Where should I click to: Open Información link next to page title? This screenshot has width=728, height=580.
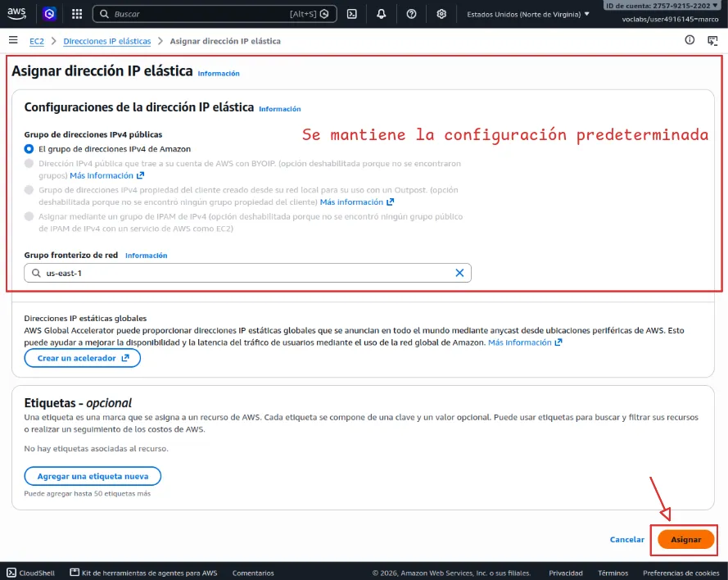click(x=219, y=74)
